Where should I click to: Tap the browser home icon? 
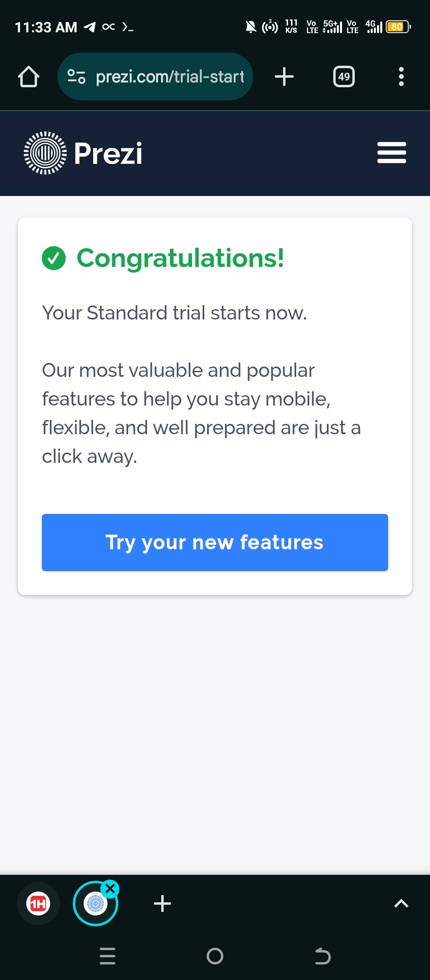pos(29,76)
